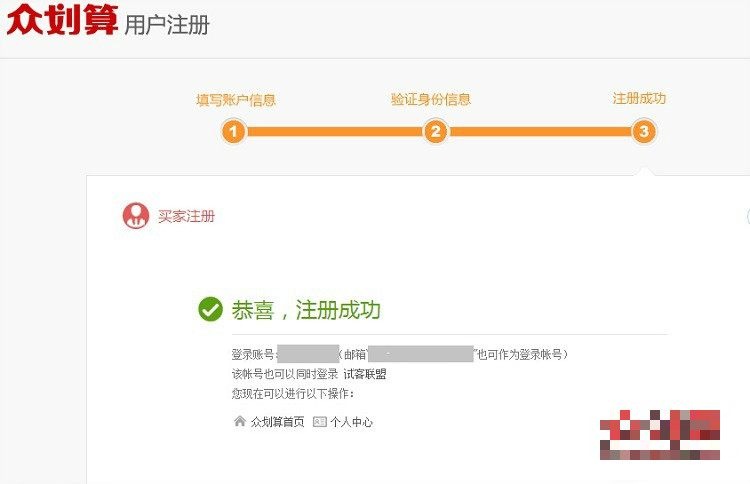Click progress bar between steps 2 and 3
The height and width of the screenshot is (484, 750).
click(540, 131)
